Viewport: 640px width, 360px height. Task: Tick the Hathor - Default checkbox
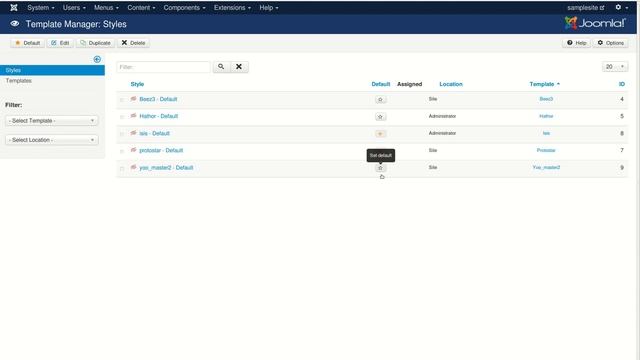[x=122, y=117]
